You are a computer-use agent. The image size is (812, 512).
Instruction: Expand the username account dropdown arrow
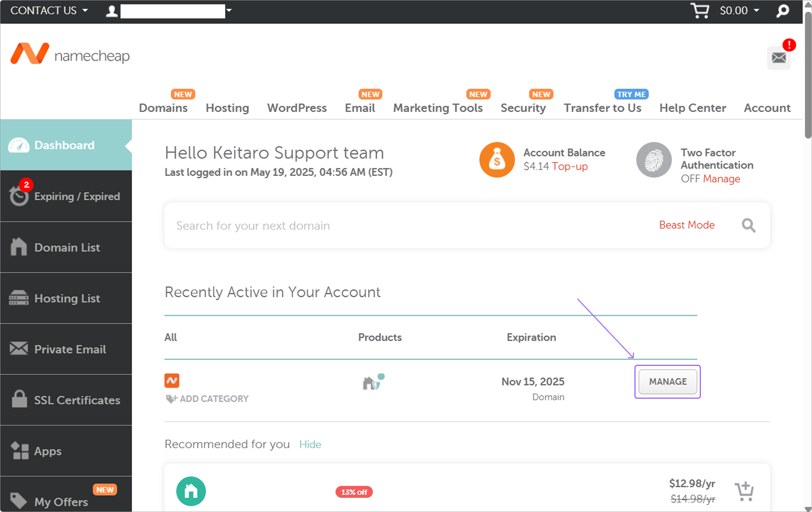click(x=229, y=10)
